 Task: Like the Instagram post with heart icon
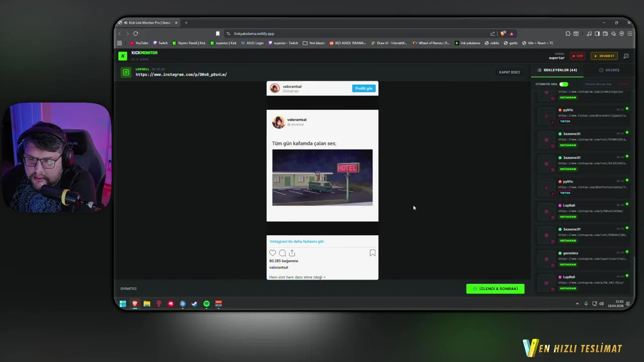(x=273, y=253)
